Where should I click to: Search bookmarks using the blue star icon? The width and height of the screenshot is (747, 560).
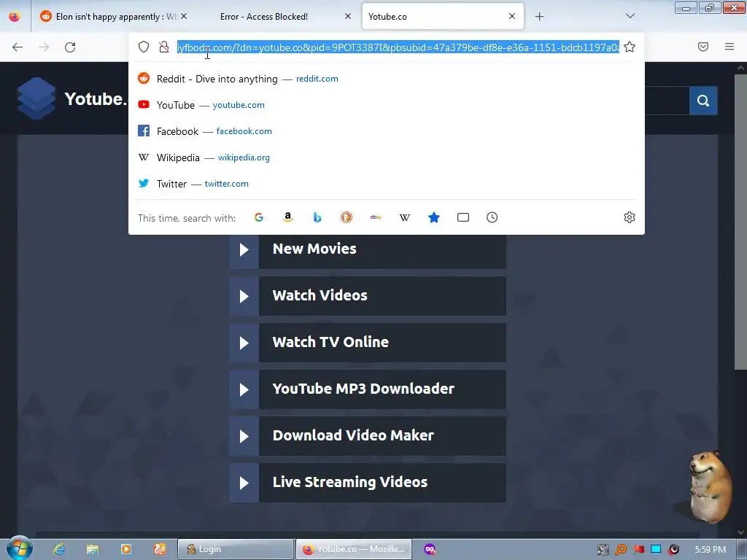(x=434, y=217)
